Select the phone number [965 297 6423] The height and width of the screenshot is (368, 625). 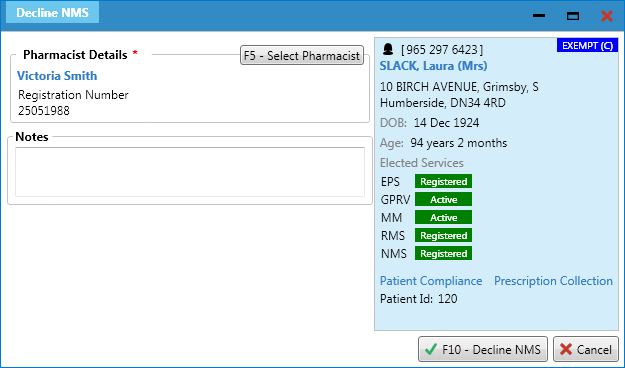coord(442,49)
